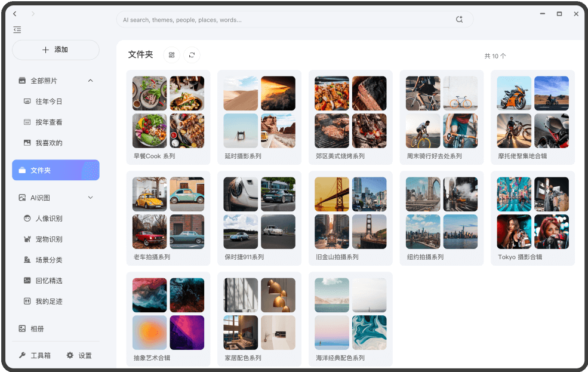Click the refresh icon beside 文件夹 title
Screen dimensions: 588x372
pyautogui.click(x=192, y=55)
